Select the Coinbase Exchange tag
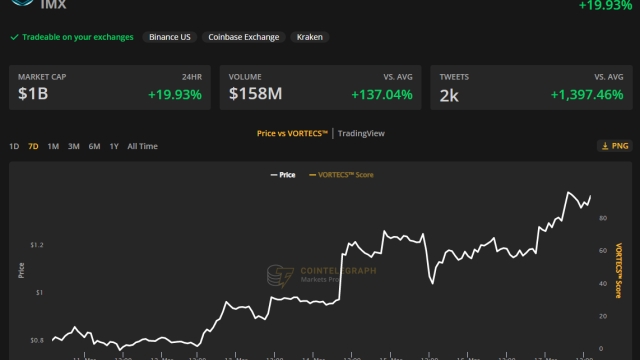The height and width of the screenshot is (360, 640). [x=244, y=37]
